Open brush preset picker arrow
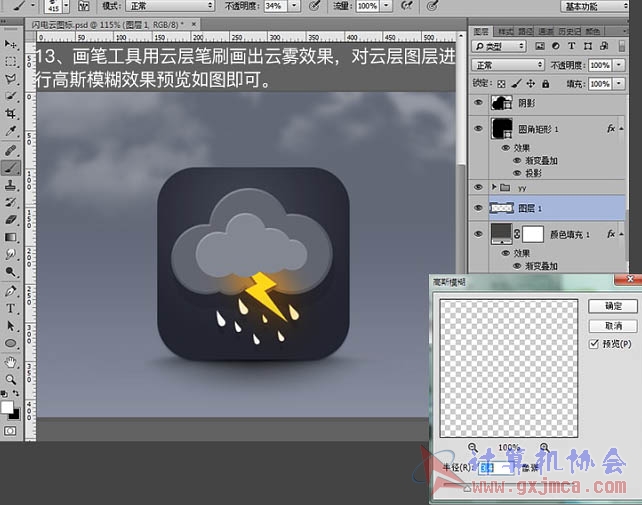 click(x=66, y=6)
